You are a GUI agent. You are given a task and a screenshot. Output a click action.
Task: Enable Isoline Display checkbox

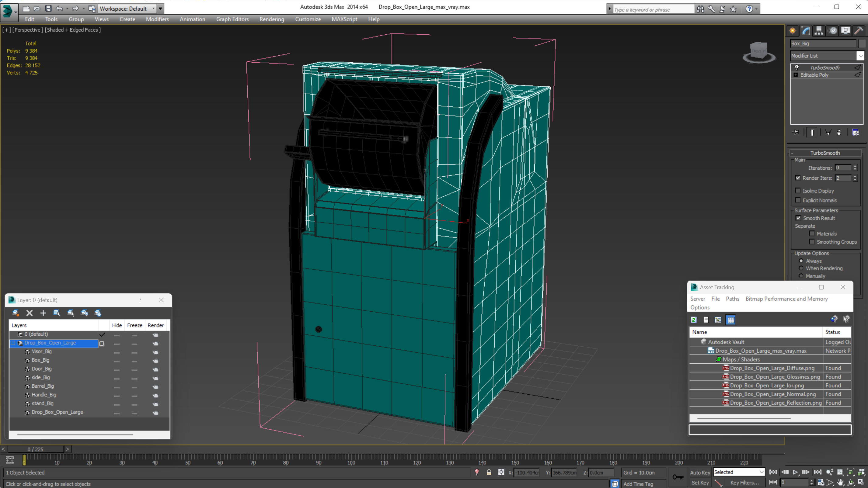click(x=798, y=191)
